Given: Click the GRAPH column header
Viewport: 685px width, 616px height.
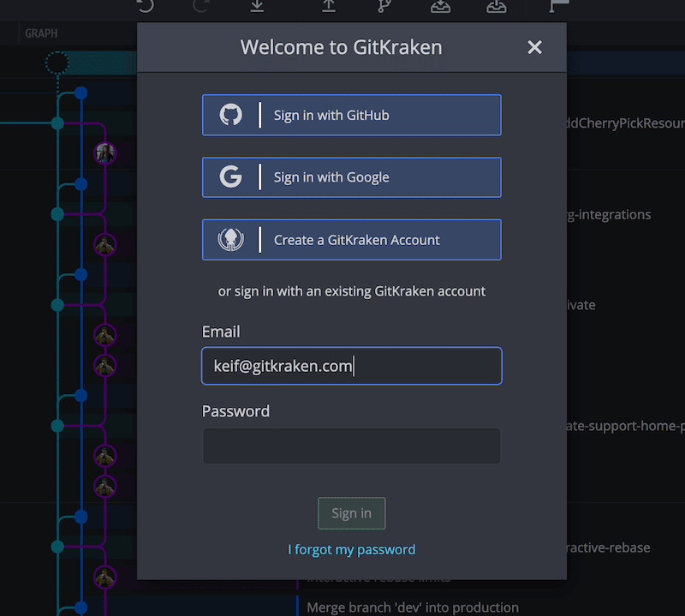Looking at the screenshot, I should pyautogui.click(x=41, y=33).
